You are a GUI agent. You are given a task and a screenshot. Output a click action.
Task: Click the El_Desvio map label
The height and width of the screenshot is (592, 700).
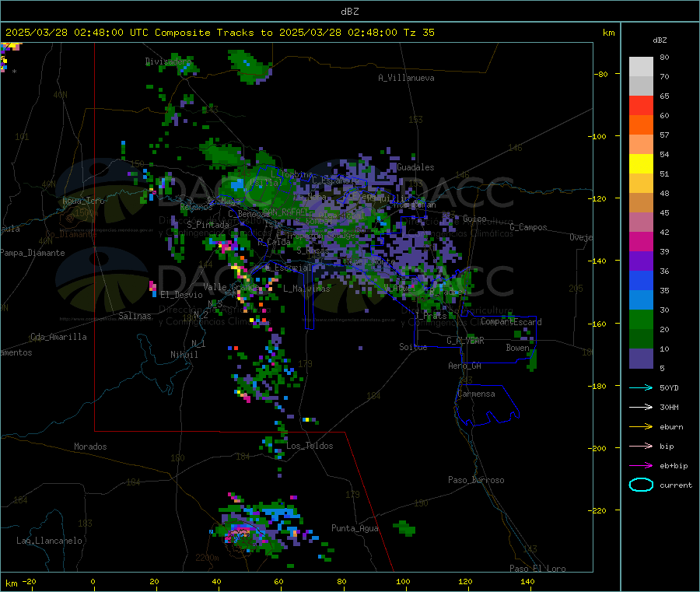pyautogui.click(x=181, y=295)
